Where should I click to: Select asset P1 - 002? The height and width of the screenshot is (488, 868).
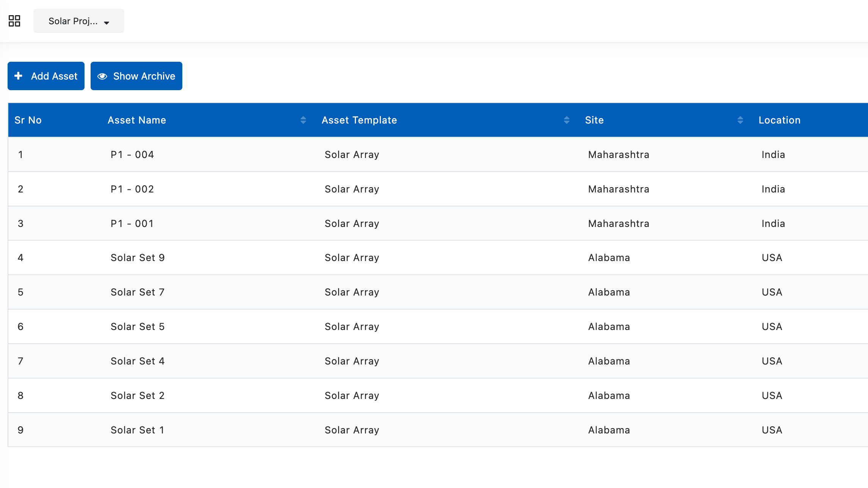click(x=132, y=189)
